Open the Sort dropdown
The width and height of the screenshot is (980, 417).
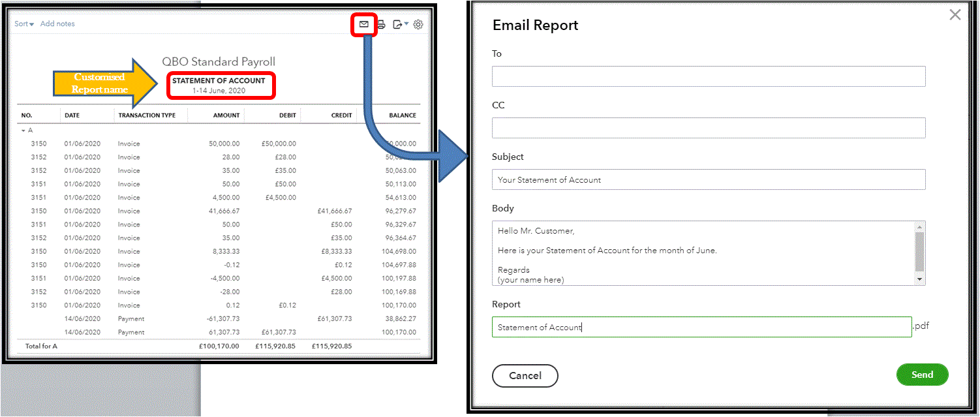pos(24,23)
